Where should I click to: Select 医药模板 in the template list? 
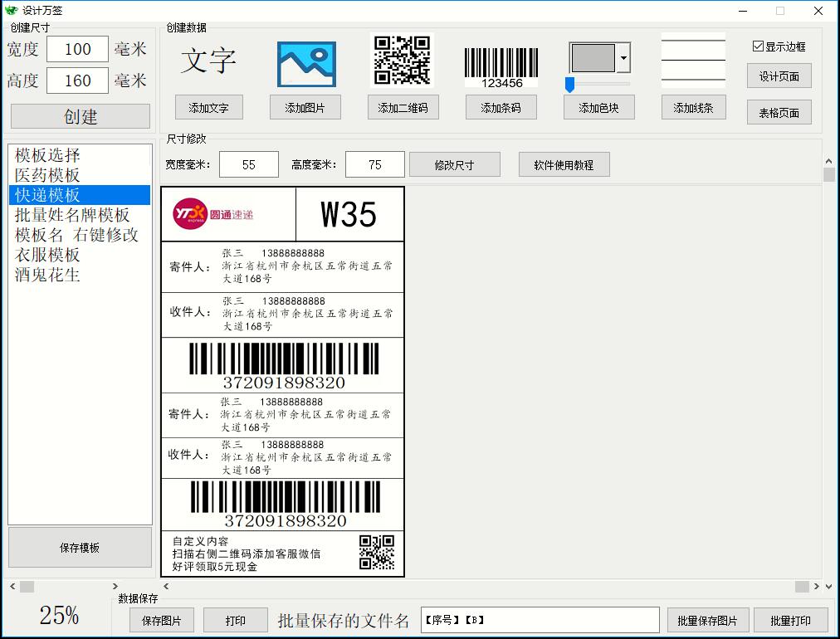(x=47, y=175)
